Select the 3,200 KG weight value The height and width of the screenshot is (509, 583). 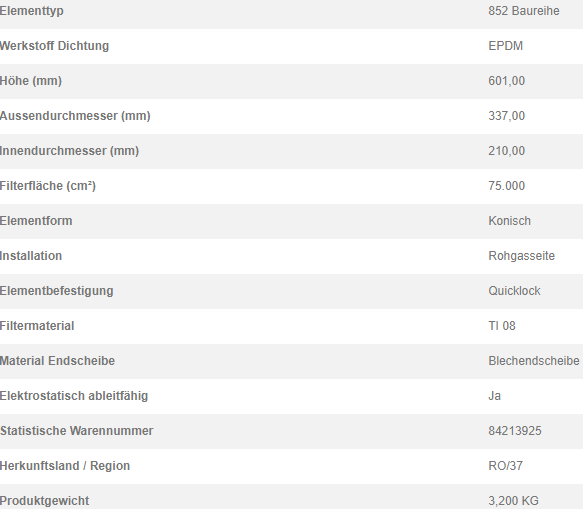(513, 501)
